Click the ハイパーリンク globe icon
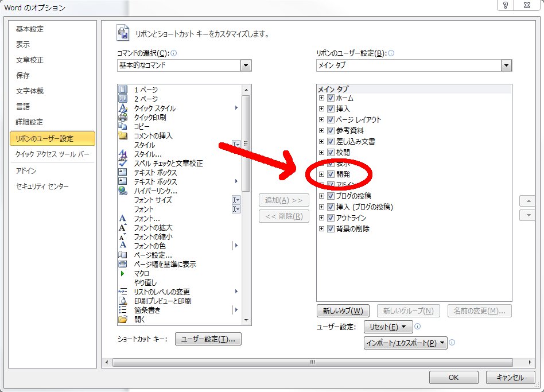 click(x=122, y=191)
